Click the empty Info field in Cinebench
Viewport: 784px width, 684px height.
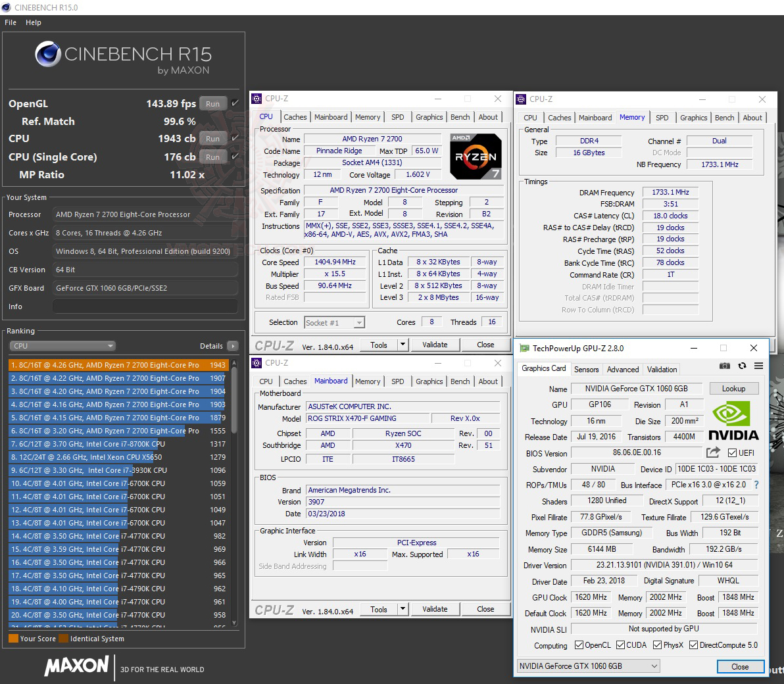[145, 306]
